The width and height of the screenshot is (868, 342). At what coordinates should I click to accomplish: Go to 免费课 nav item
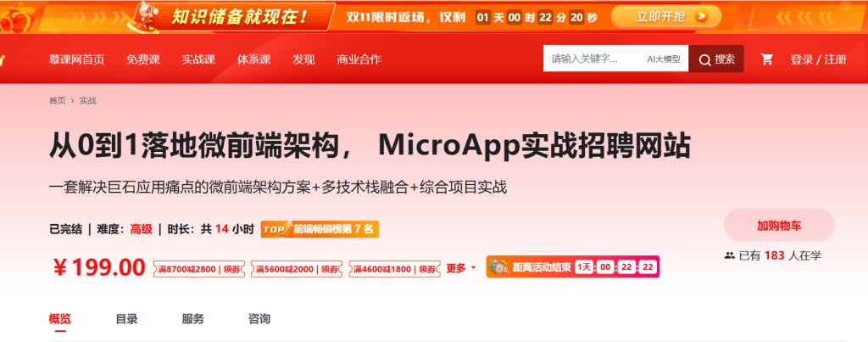[x=142, y=59]
